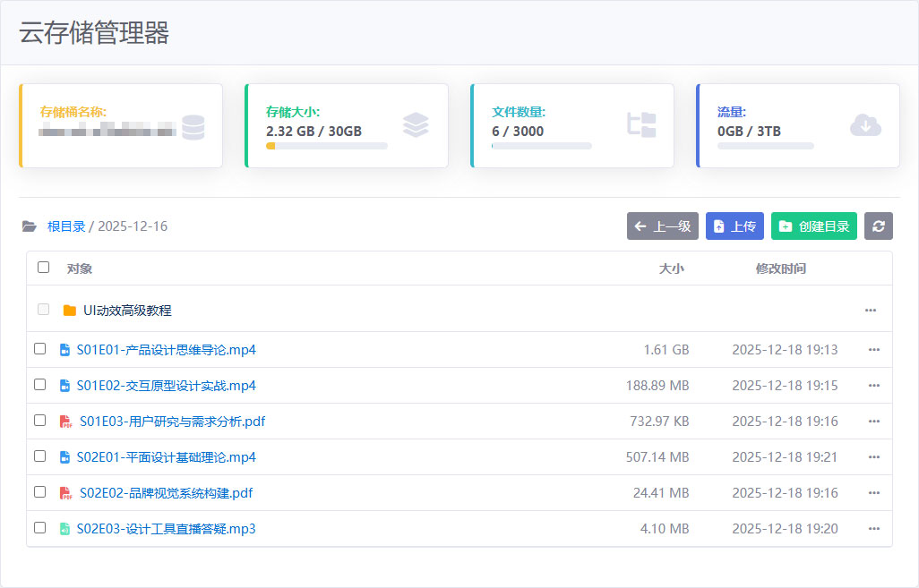Viewport: 919px width, 588px height.
Task: Click the database icon in storage bucket card
Action: (193, 127)
